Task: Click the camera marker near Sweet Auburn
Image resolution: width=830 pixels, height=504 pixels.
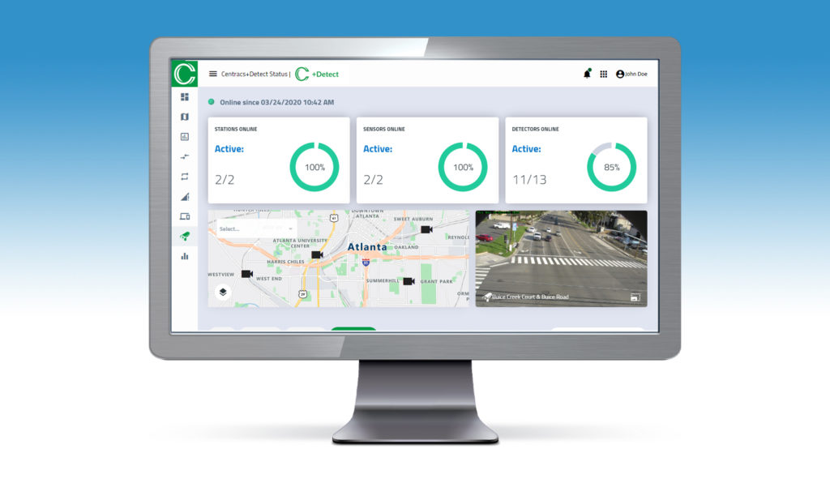Action: click(x=426, y=229)
